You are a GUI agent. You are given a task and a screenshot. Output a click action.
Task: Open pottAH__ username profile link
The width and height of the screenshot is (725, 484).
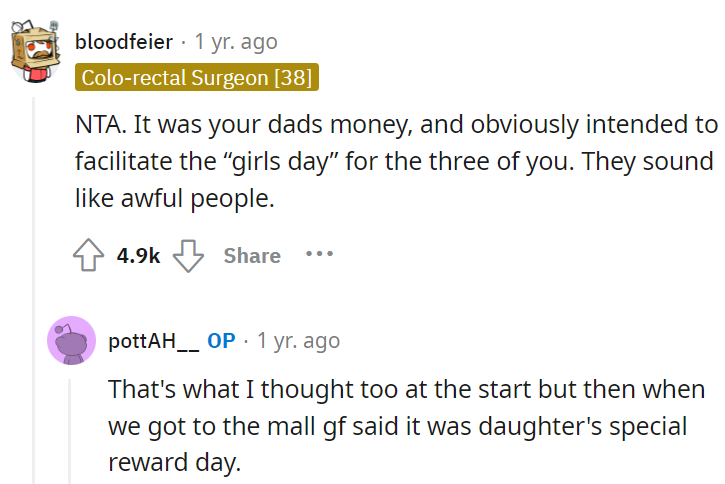coord(154,341)
